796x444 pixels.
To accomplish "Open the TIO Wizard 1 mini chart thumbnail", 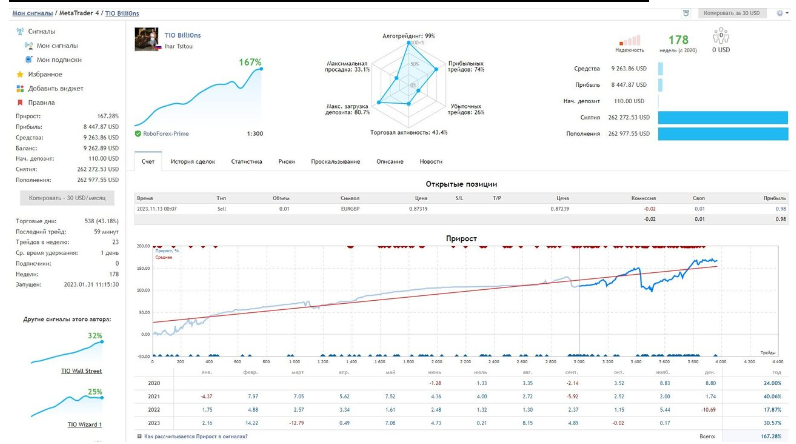I will point(67,404).
